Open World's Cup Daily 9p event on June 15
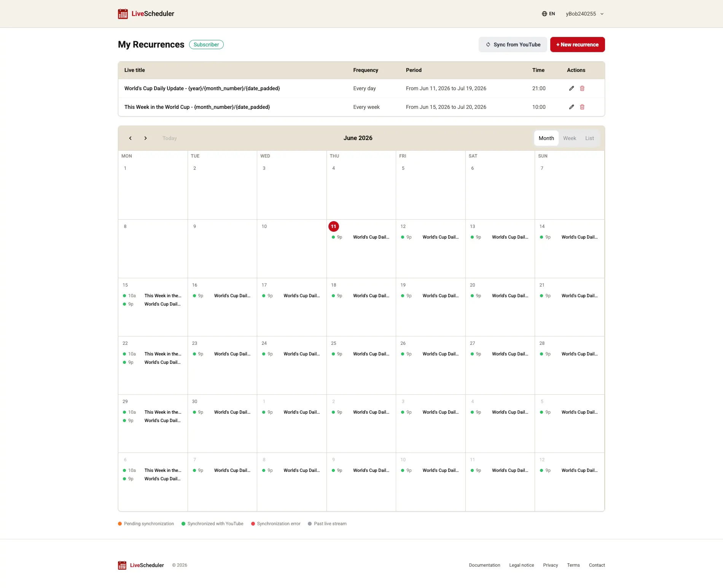This screenshot has width=723, height=588. point(153,304)
